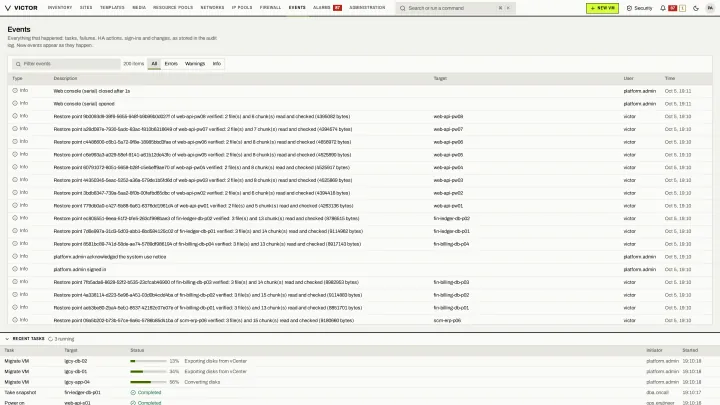Click target scm-erp-p06 in events table
This screenshot has height=405, width=720.
447,321
